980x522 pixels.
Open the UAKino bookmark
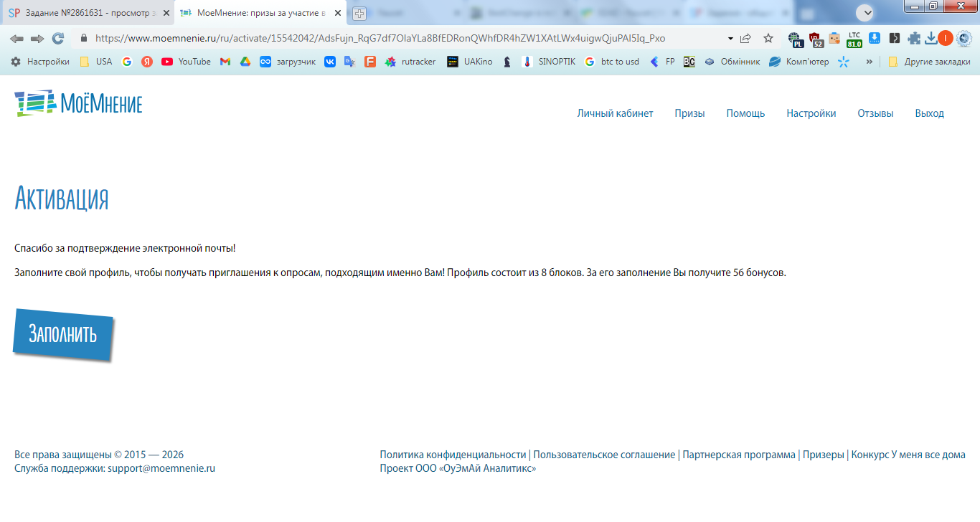470,62
